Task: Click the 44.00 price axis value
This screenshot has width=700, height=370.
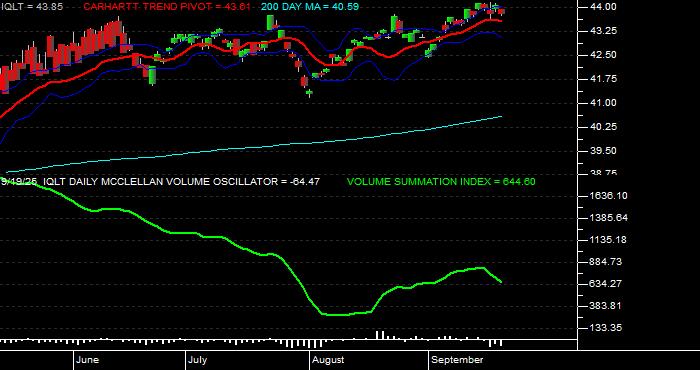Action: 604,7
